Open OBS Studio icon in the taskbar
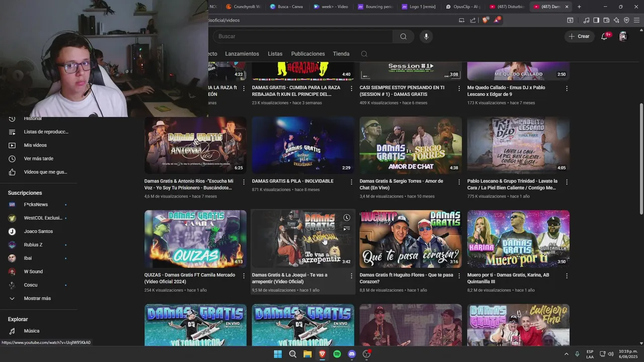The width and height of the screenshot is (644, 362). 367,354
